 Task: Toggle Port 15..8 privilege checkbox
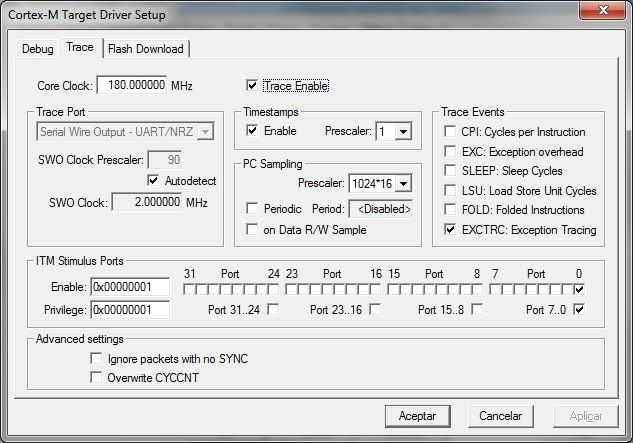click(x=478, y=310)
